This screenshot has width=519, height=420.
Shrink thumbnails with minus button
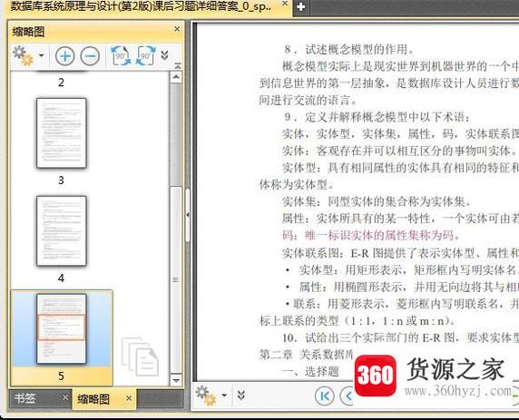click(x=90, y=55)
